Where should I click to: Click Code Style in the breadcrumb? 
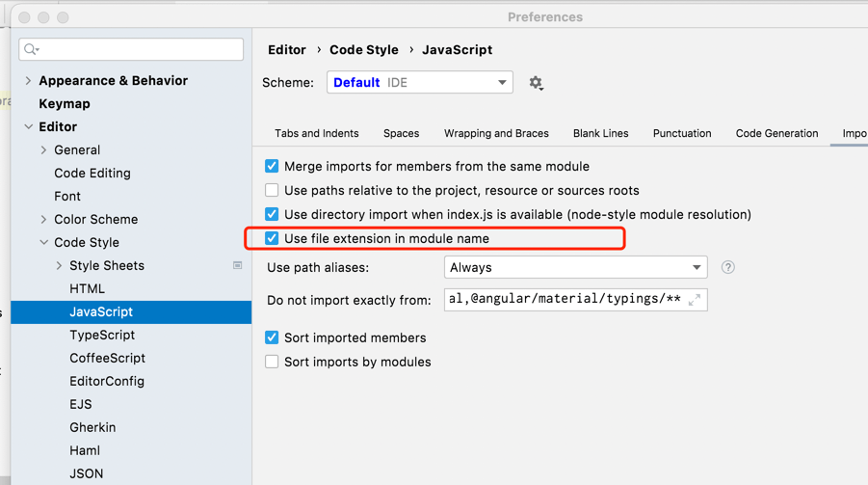[x=364, y=50]
